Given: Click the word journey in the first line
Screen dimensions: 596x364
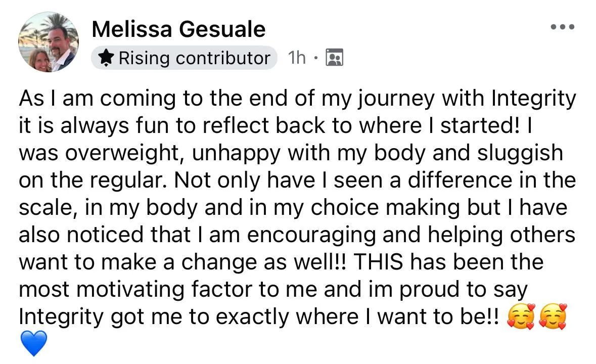Looking at the screenshot, I should click(394, 98).
